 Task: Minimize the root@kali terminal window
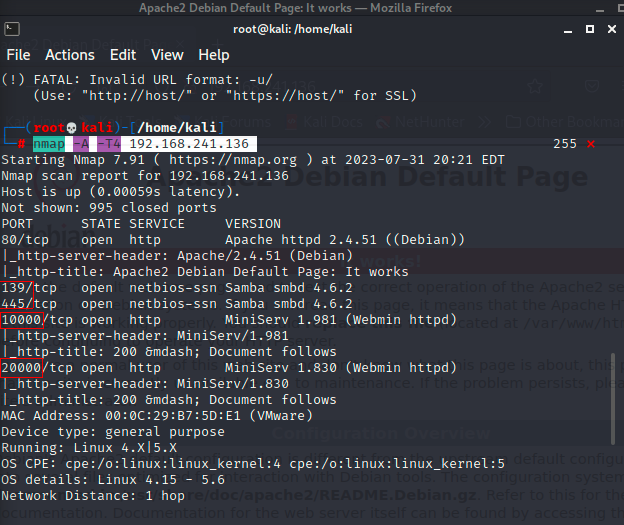(568, 30)
